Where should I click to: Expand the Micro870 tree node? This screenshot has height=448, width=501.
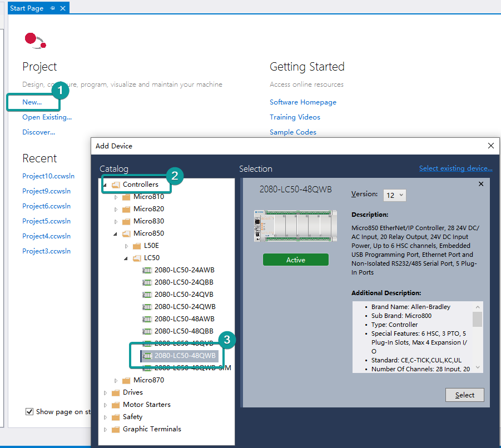coord(116,381)
